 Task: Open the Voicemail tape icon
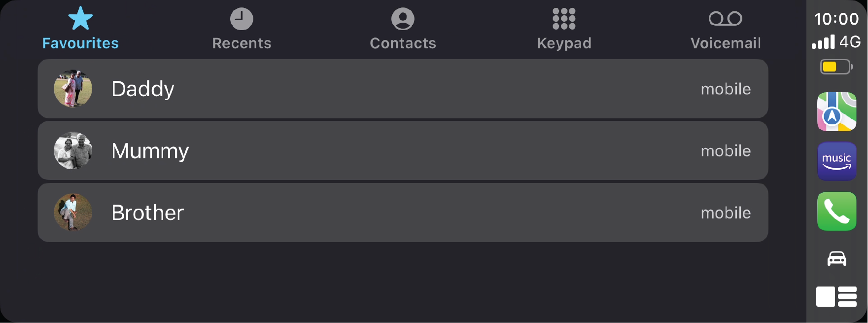coord(725,19)
